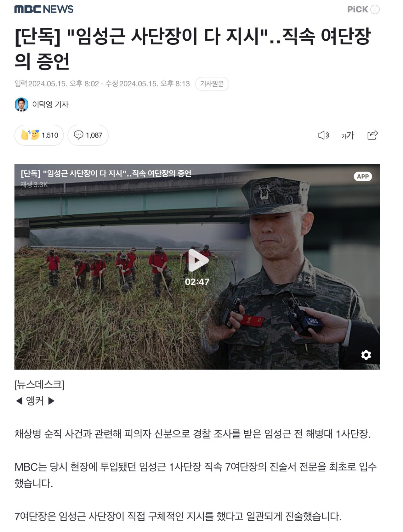Click the comment bubble icon

78,135
